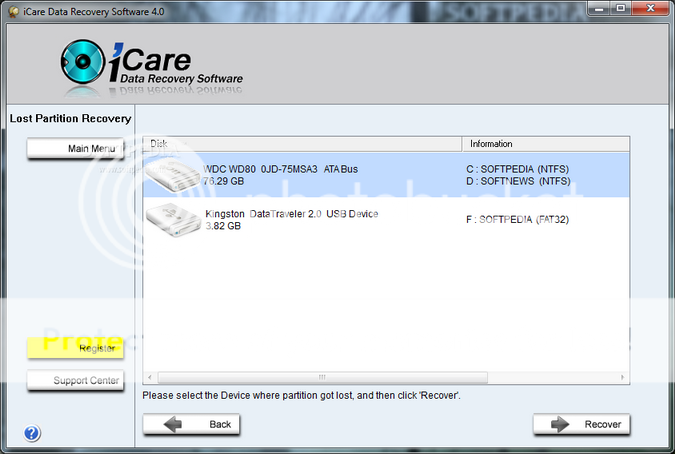The height and width of the screenshot is (454, 675).
Task: Click the scrollbar left arrow
Action: (149, 377)
